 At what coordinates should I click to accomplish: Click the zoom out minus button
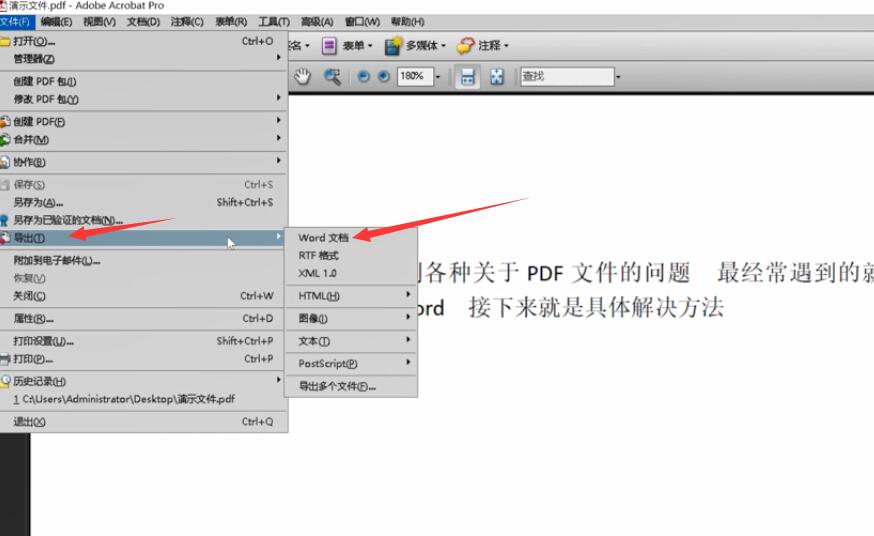(x=363, y=76)
